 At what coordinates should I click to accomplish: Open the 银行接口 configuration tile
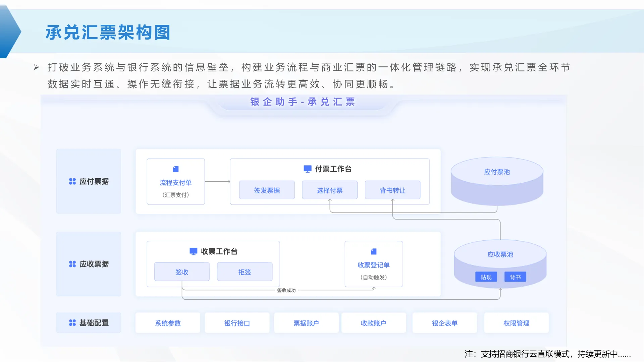tap(237, 323)
